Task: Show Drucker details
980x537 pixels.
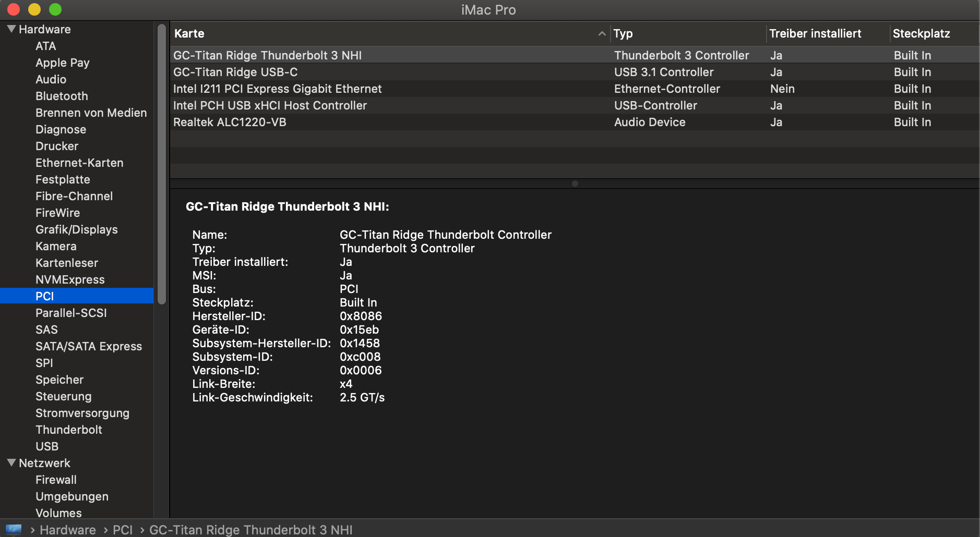Action: click(x=57, y=146)
